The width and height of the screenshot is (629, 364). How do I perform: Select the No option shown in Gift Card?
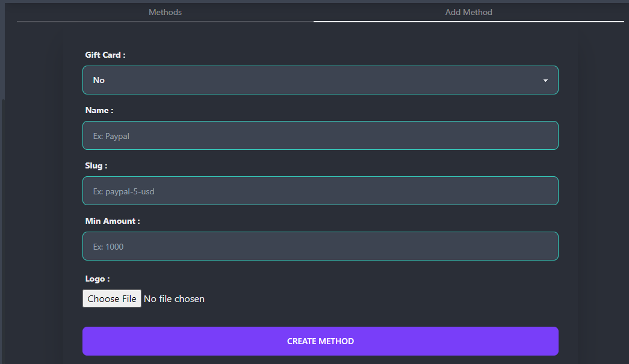99,79
